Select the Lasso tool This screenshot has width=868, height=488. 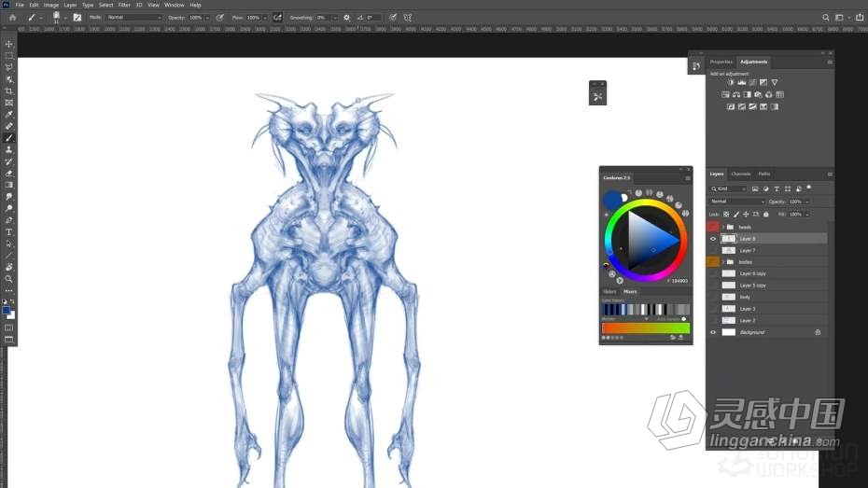click(8, 67)
